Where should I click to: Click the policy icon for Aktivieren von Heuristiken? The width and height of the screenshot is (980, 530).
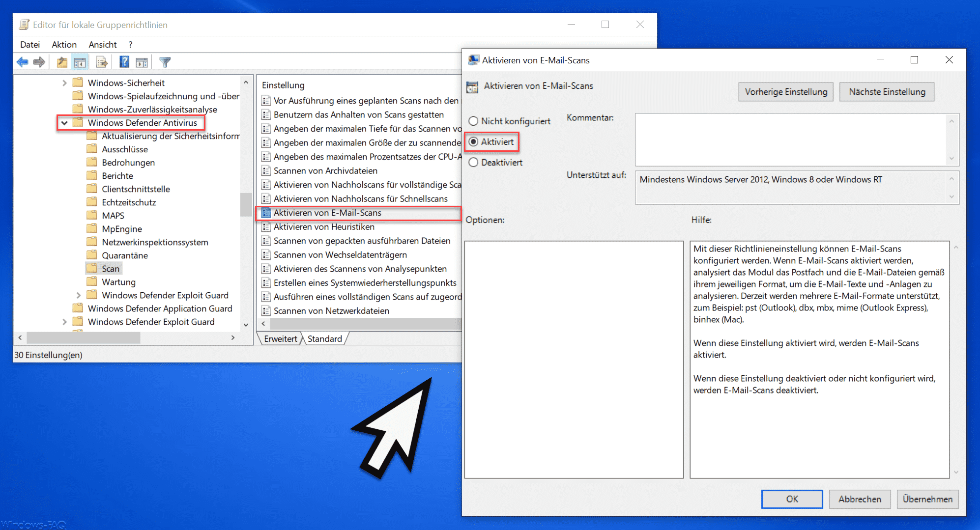click(x=266, y=226)
